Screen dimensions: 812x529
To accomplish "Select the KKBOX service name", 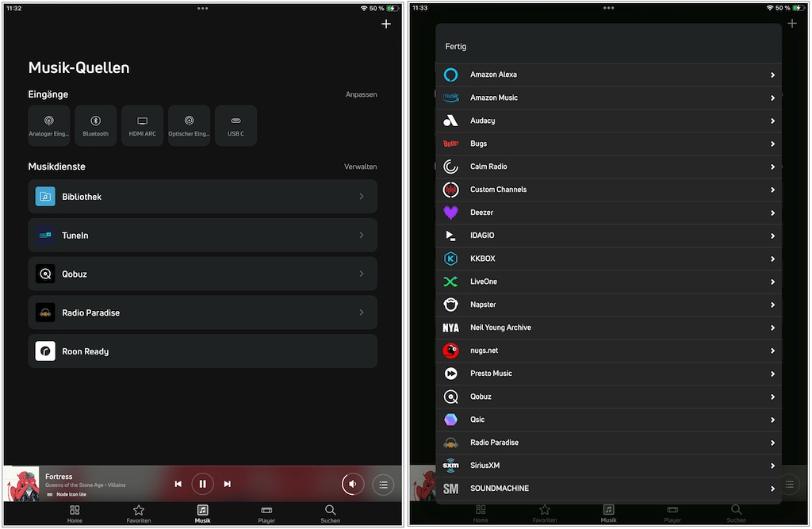I will (483, 259).
